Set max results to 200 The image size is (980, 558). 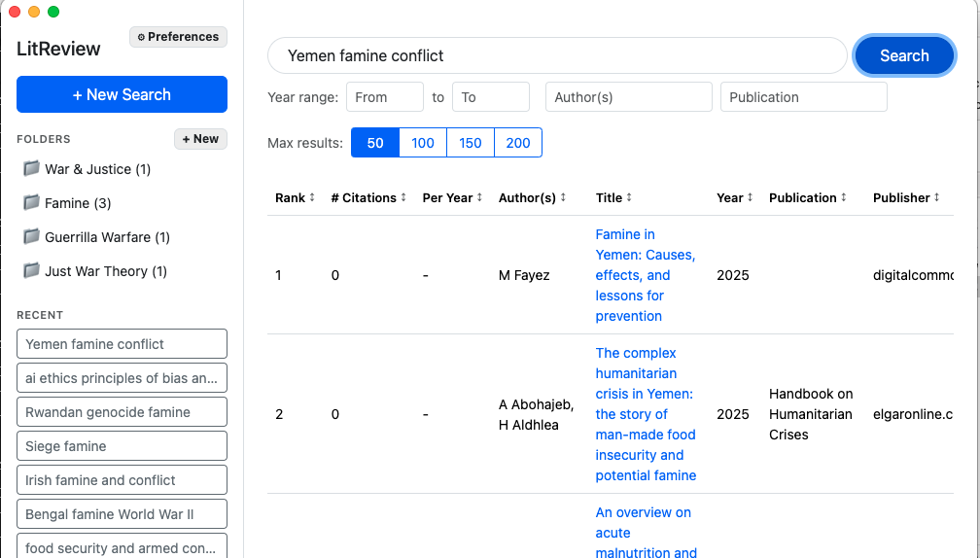(518, 143)
